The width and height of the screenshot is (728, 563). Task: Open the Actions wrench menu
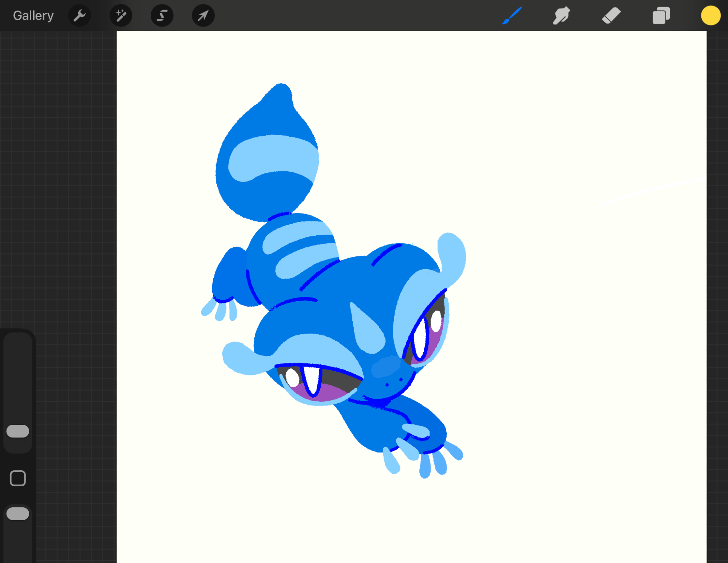79,16
